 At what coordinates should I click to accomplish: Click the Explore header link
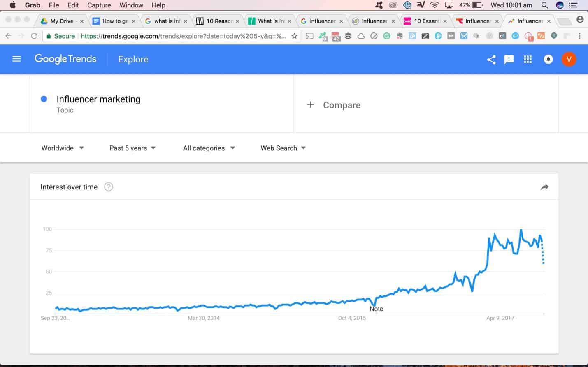pyautogui.click(x=133, y=59)
